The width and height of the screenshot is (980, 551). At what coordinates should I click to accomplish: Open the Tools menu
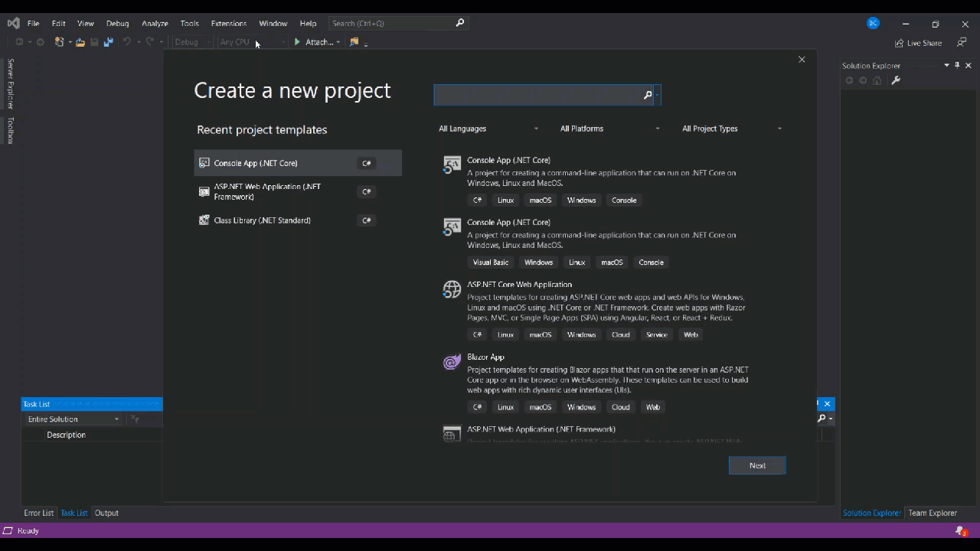pyautogui.click(x=189, y=24)
